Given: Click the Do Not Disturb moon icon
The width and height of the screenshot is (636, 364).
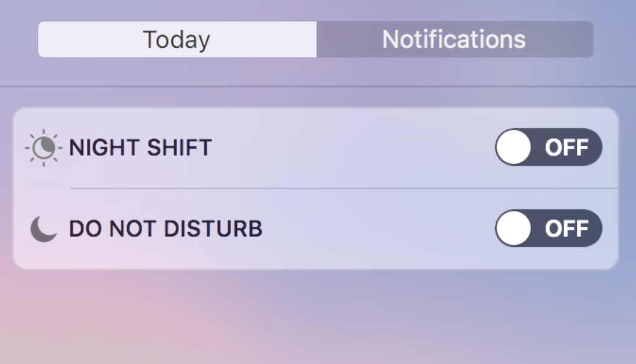Looking at the screenshot, I should point(44,229).
